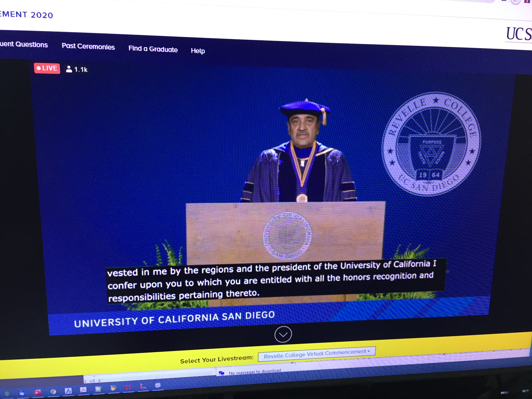The height and width of the screenshot is (399, 532).
Task: Open the Frequent Questions nav link
Action: (24, 44)
